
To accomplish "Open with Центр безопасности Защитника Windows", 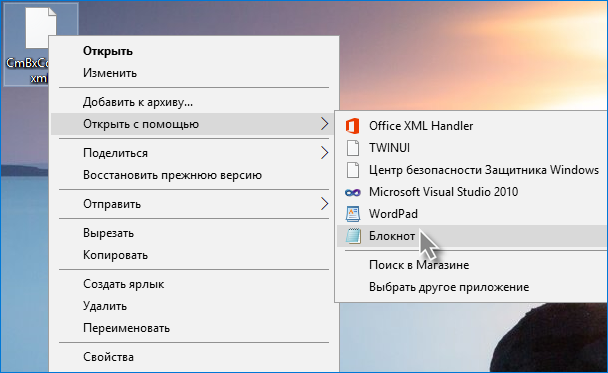I will coord(472,170).
